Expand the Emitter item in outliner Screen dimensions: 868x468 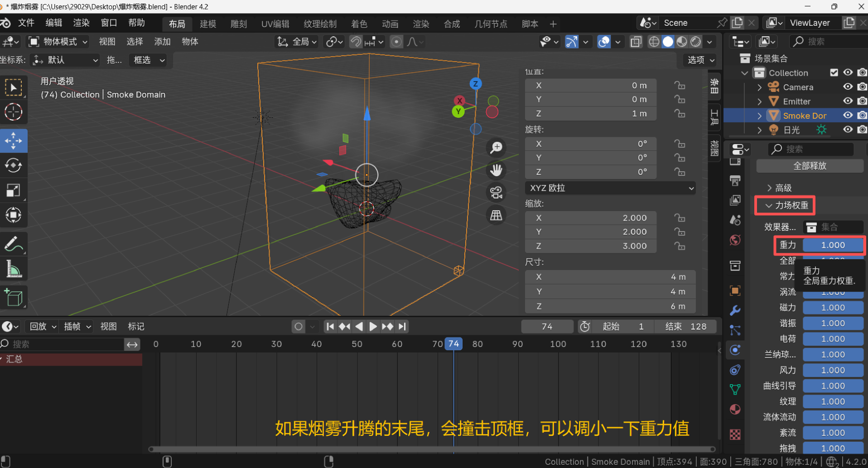pyautogui.click(x=760, y=101)
